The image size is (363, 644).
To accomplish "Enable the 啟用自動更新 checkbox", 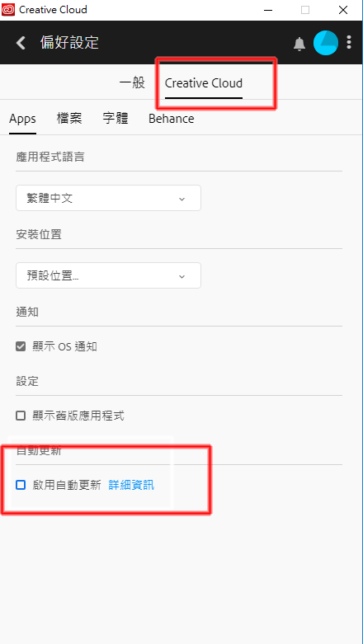I will [21, 485].
